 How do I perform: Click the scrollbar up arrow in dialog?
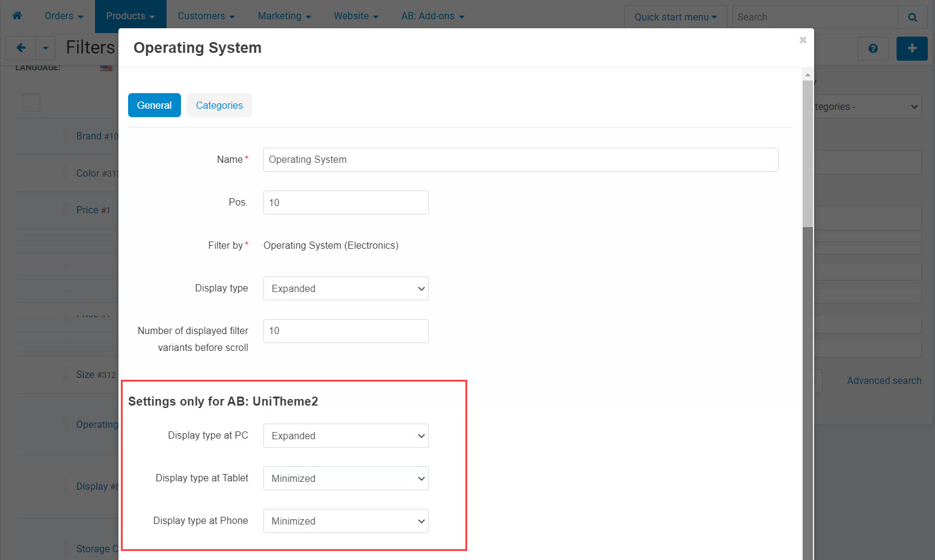[808, 75]
